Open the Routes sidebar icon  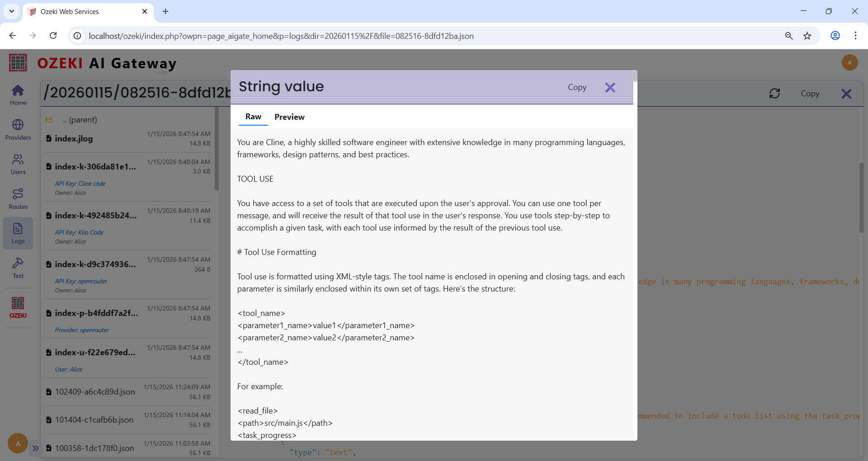(x=18, y=199)
